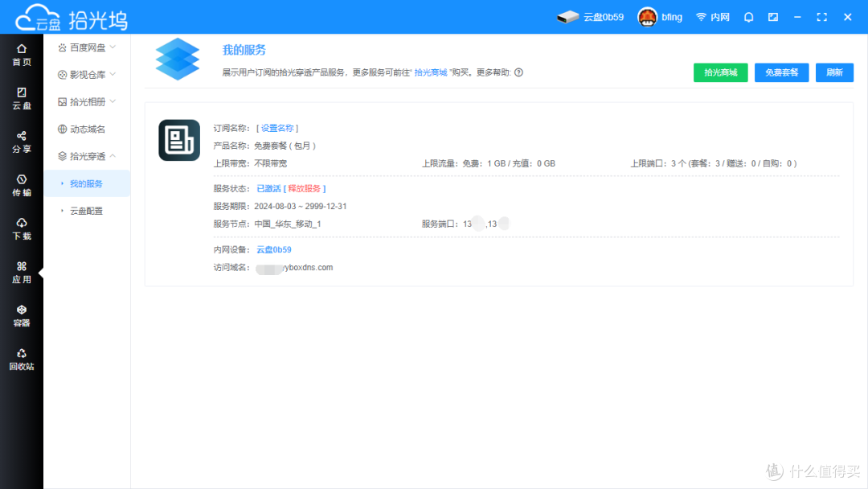Open the 动态域名 menu item
This screenshot has width=868, height=489.
tap(81, 129)
